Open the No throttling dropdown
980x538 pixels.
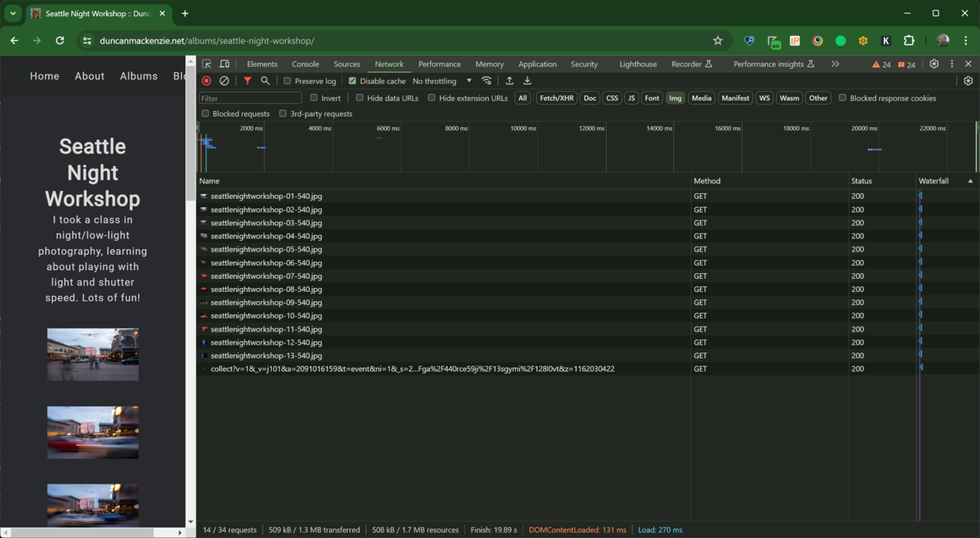coord(442,81)
